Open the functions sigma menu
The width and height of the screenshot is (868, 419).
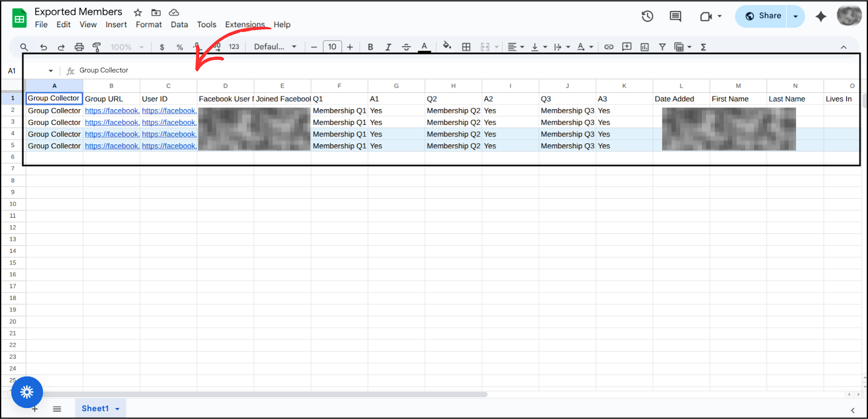tap(703, 47)
